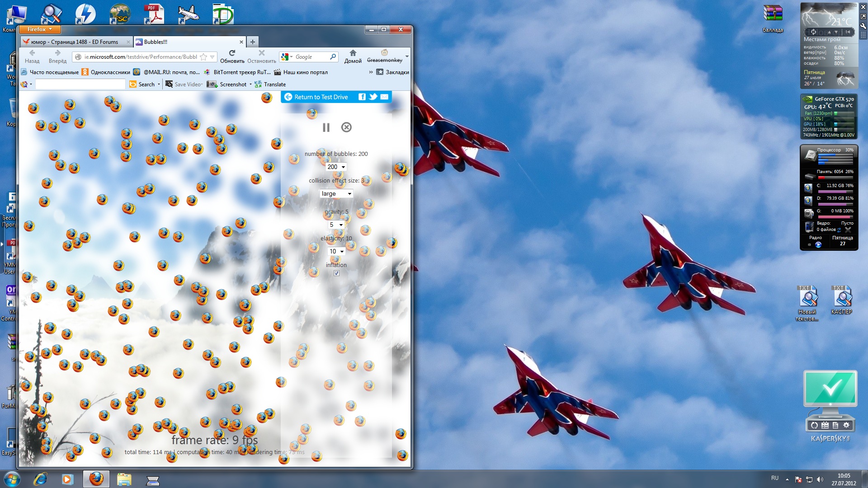
Task: Expand the Greasemonkey dropdown arrow
Action: pos(407,56)
